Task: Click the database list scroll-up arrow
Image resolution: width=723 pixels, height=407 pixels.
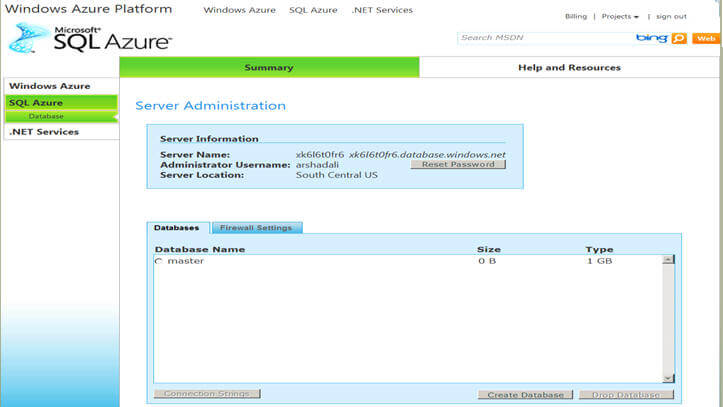Action: [x=668, y=260]
